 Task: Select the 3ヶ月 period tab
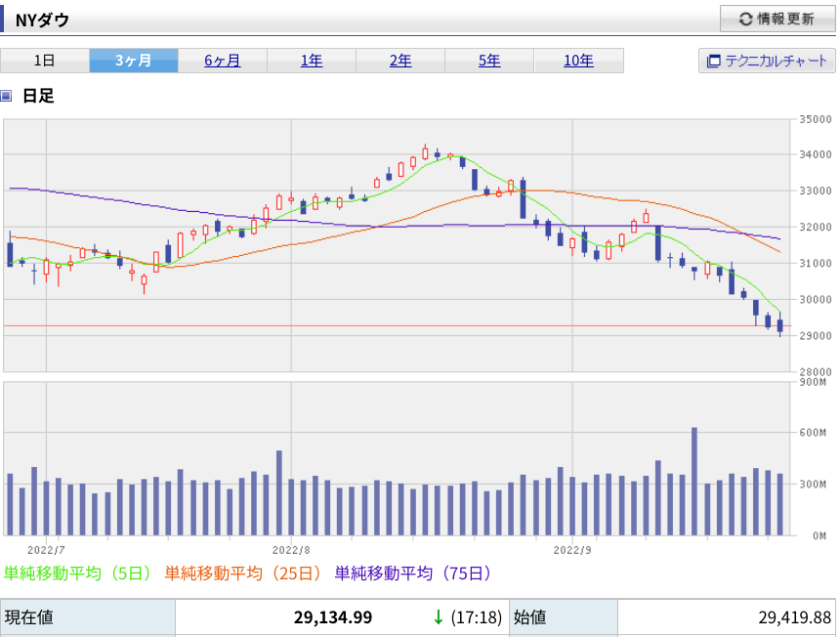(x=134, y=61)
